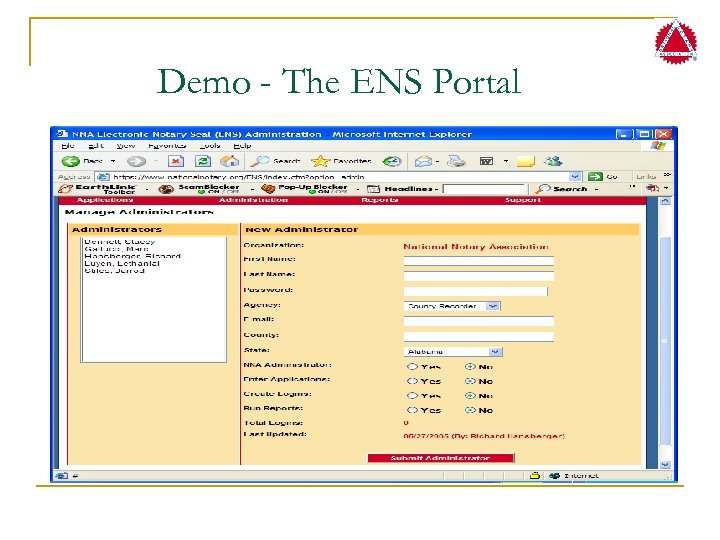The image size is (720, 540).
Task: Click the ScamBlocker icon
Action: tap(166, 189)
